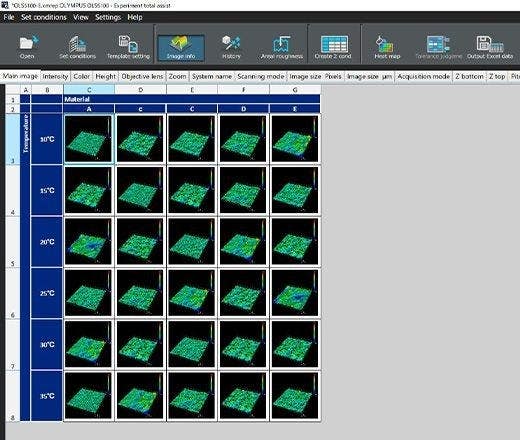520x440 pixels.
Task: Switch to the Objective lens tab
Action: (x=142, y=76)
